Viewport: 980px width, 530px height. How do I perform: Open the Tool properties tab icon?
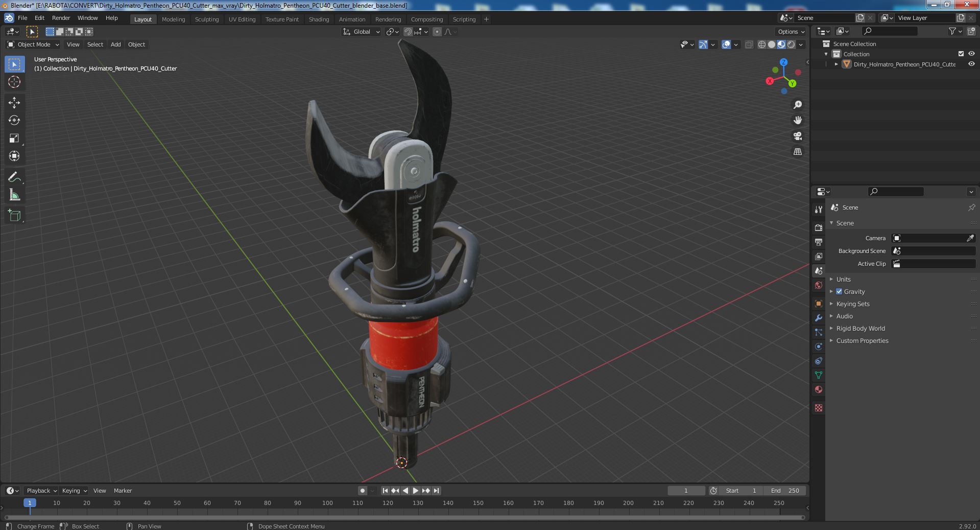(819, 209)
